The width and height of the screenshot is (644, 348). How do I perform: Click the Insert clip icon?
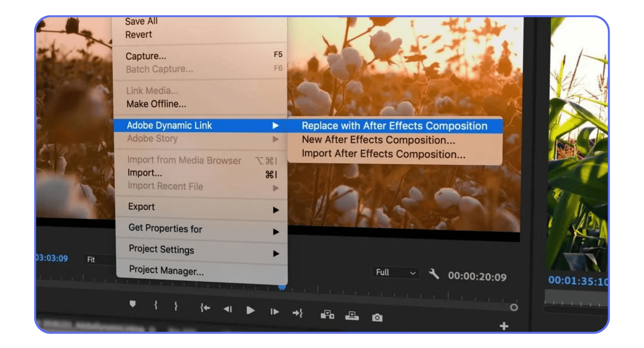(x=328, y=315)
